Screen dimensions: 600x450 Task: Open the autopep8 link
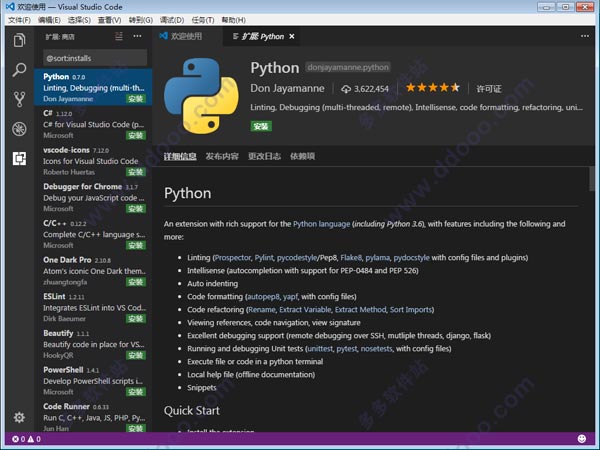(263, 297)
